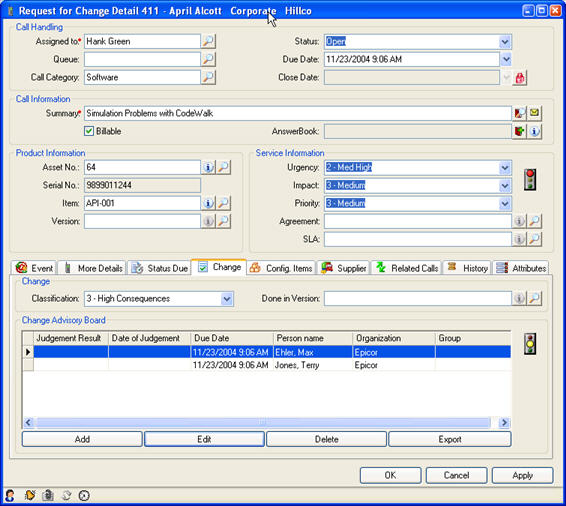
Task: Switch to the Event tab
Action: click(34, 268)
